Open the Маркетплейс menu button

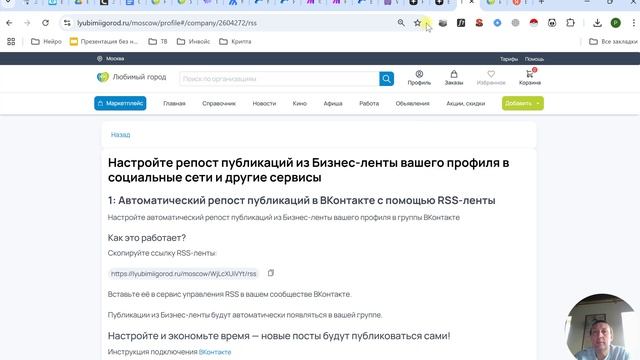(x=120, y=103)
